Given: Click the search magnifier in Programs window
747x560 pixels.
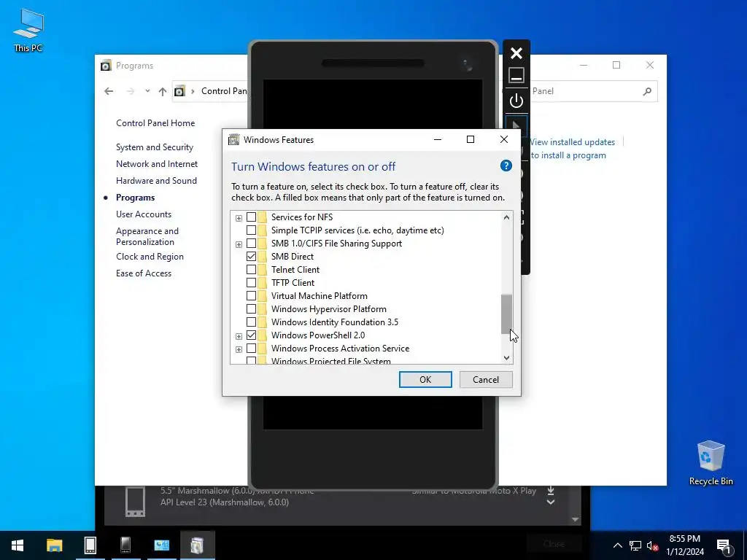Looking at the screenshot, I should pos(647,91).
